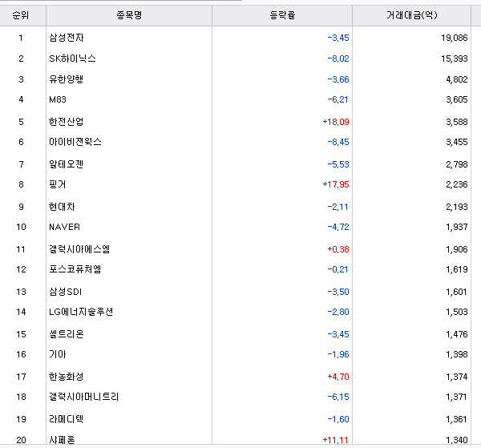Select the -0.21 change rate cell

[x=338, y=269]
